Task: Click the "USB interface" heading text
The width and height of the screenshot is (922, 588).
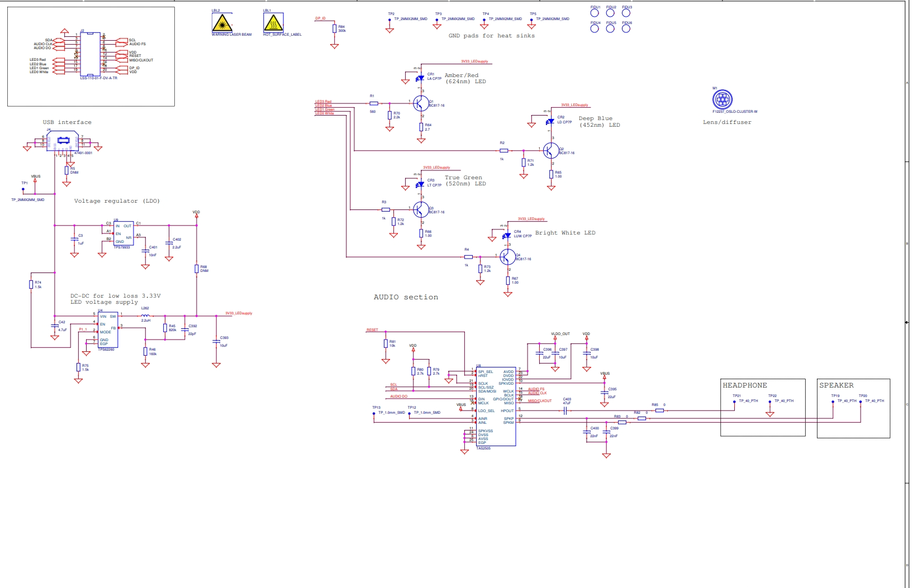Action: point(67,122)
